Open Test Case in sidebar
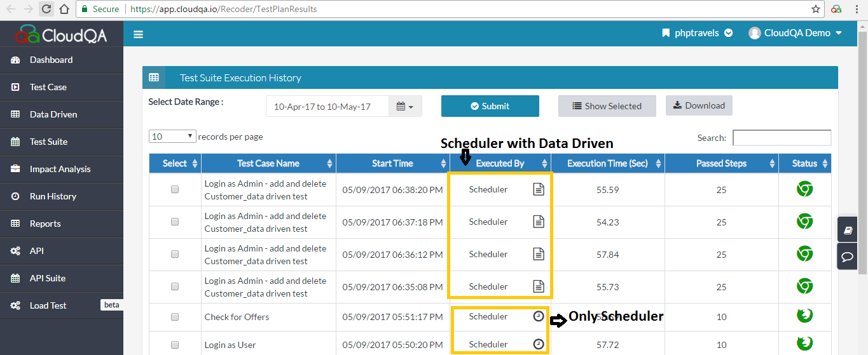Viewport: 868px width, 355px height. [62, 87]
